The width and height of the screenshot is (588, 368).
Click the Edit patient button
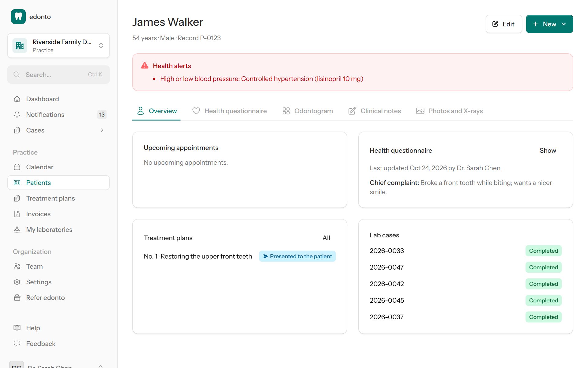(x=504, y=24)
